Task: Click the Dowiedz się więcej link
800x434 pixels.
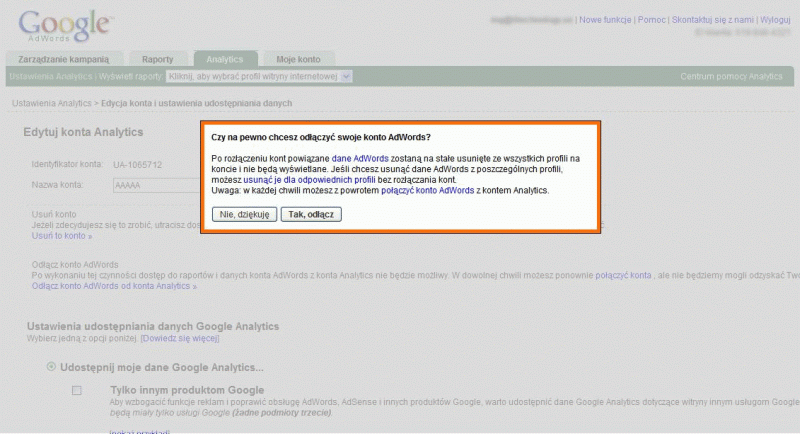Action: (180, 339)
